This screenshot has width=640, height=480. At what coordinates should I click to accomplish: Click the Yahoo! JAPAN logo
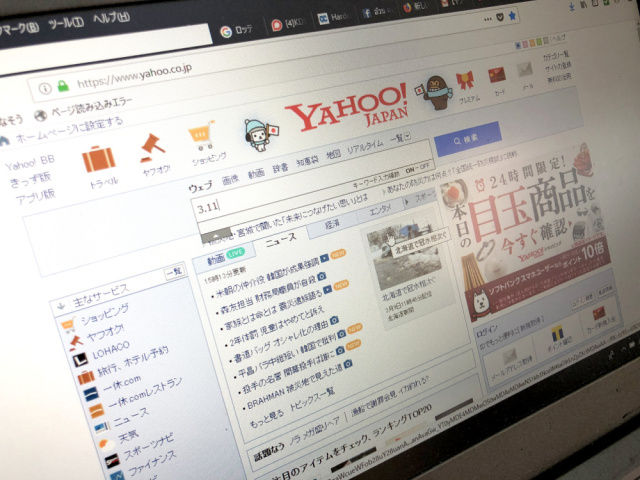point(347,108)
